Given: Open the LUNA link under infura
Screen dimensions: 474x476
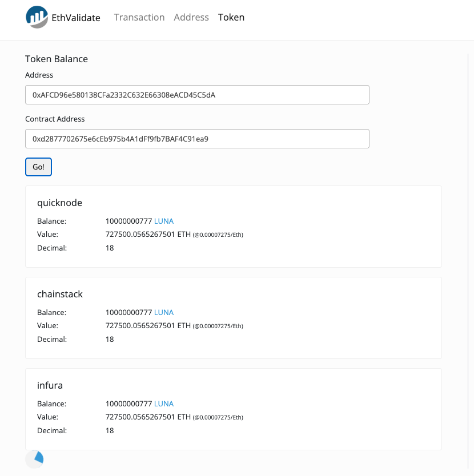Looking at the screenshot, I should tap(164, 404).
